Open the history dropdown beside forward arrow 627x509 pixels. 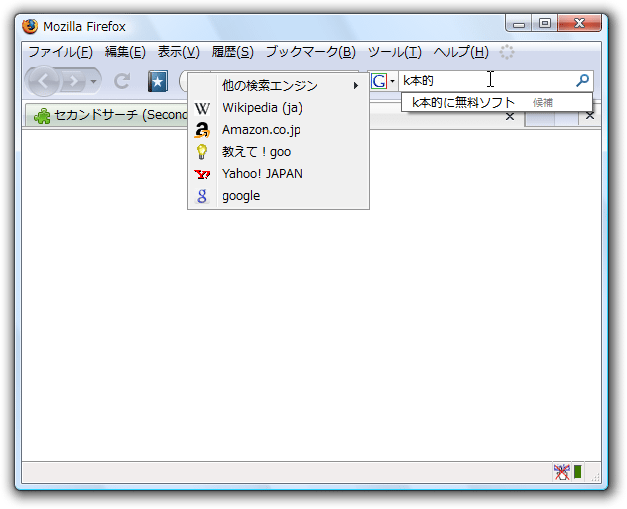pos(94,82)
